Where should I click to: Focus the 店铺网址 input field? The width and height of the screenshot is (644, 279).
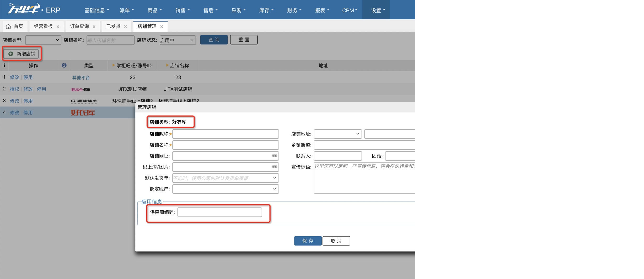226,156
